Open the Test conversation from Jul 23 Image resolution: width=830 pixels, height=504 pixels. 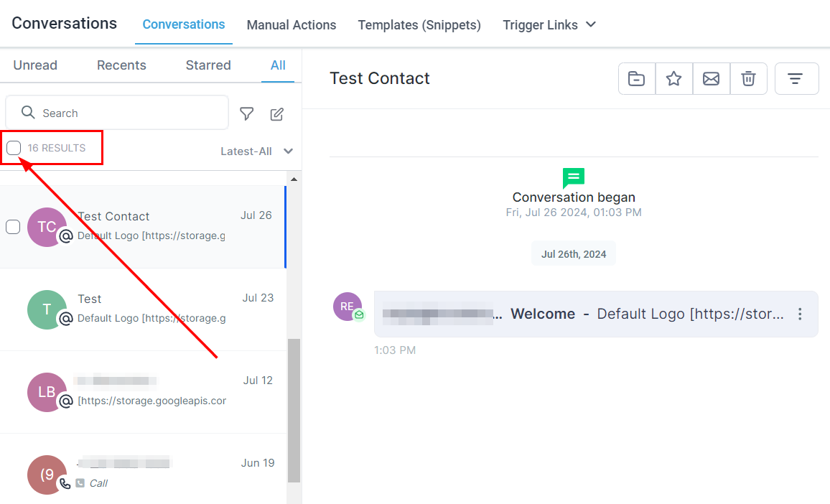(x=143, y=309)
